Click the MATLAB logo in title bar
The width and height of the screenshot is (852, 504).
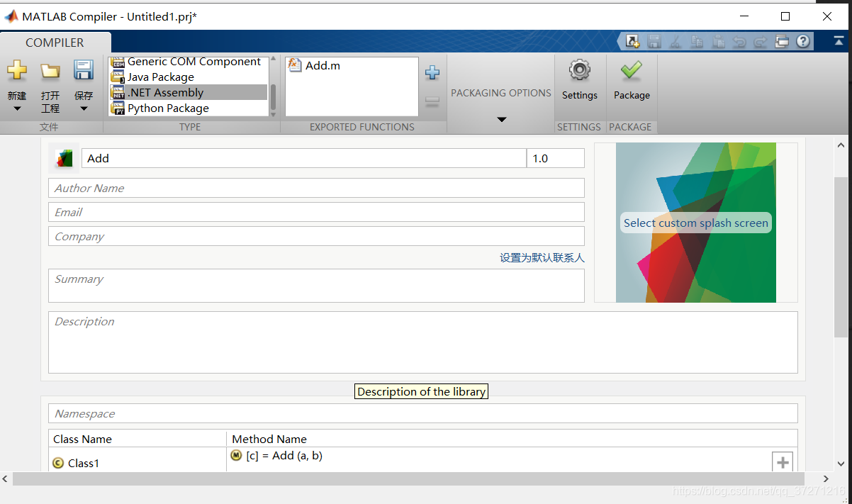[11, 16]
